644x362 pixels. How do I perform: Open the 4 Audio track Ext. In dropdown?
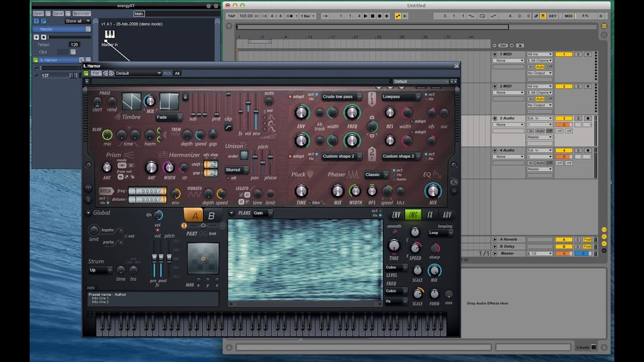(x=539, y=150)
